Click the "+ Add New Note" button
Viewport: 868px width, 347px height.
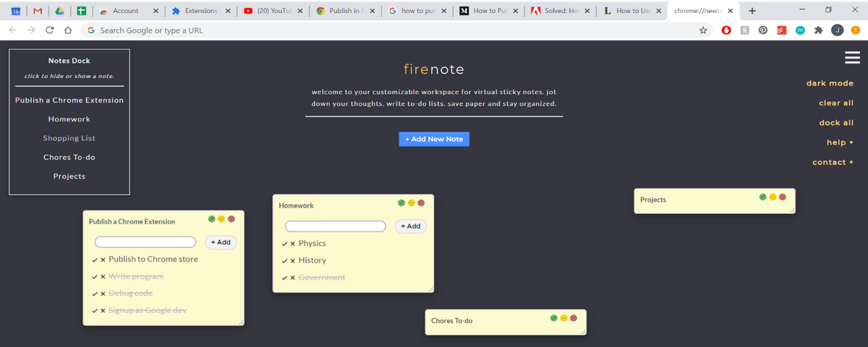(x=434, y=139)
